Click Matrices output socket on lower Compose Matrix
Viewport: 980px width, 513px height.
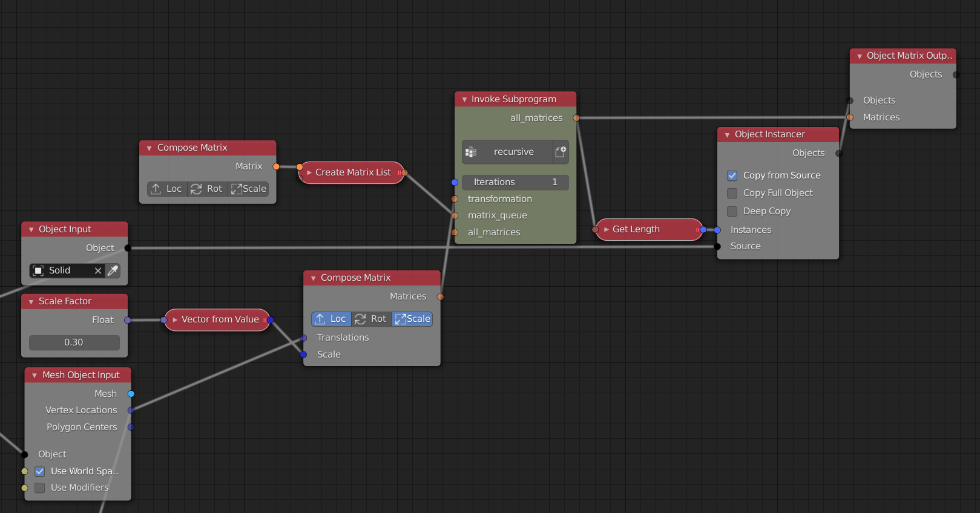coord(440,296)
